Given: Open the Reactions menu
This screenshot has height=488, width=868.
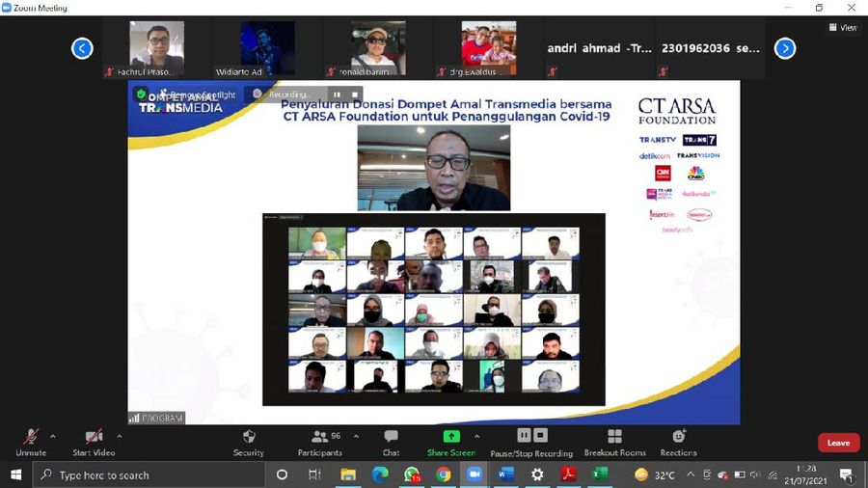Looking at the screenshot, I should point(679,443).
